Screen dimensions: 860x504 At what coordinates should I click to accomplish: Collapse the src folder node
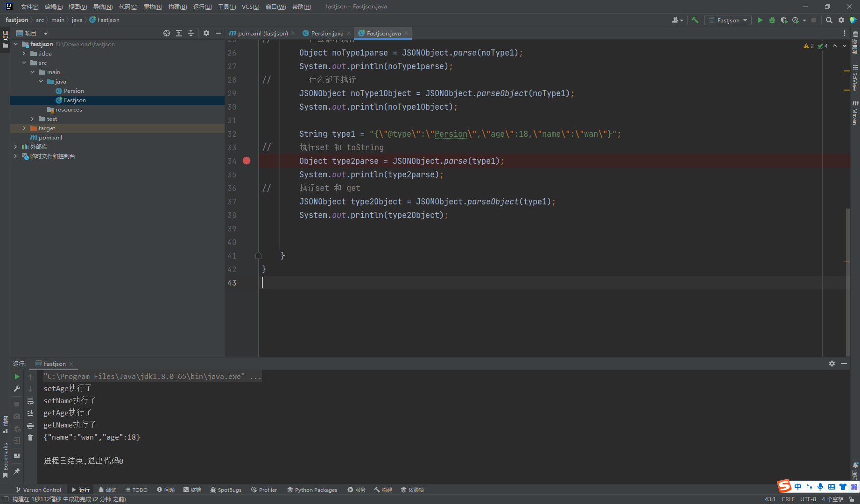(24, 63)
